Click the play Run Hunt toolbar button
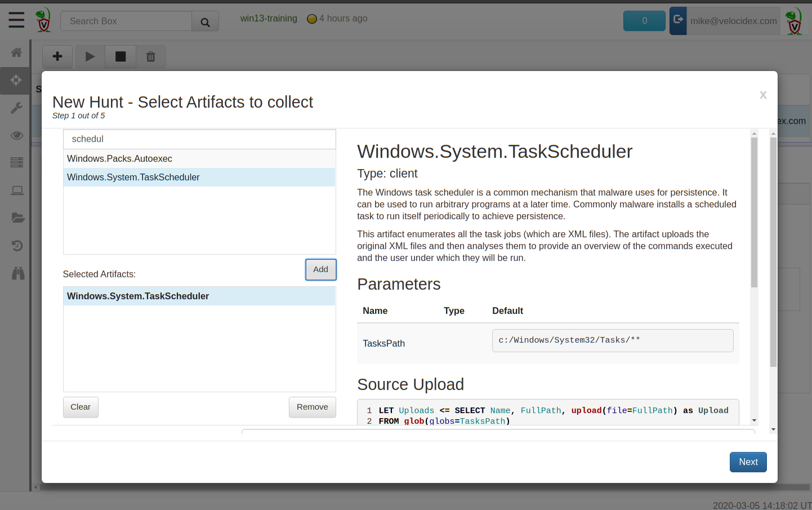This screenshot has width=812, height=510. [x=90, y=56]
